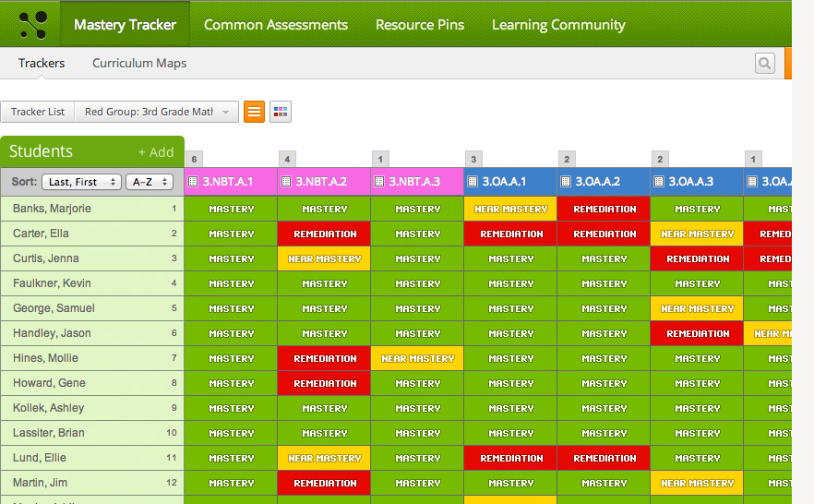The width and height of the screenshot is (814, 504).
Task: Open the Resource Pins tab
Action: (420, 24)
